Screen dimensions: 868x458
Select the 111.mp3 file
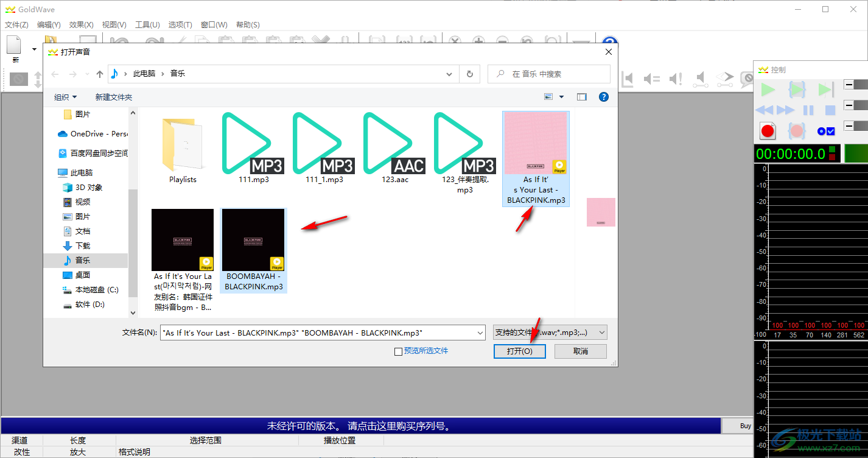(x=253, y=148)
